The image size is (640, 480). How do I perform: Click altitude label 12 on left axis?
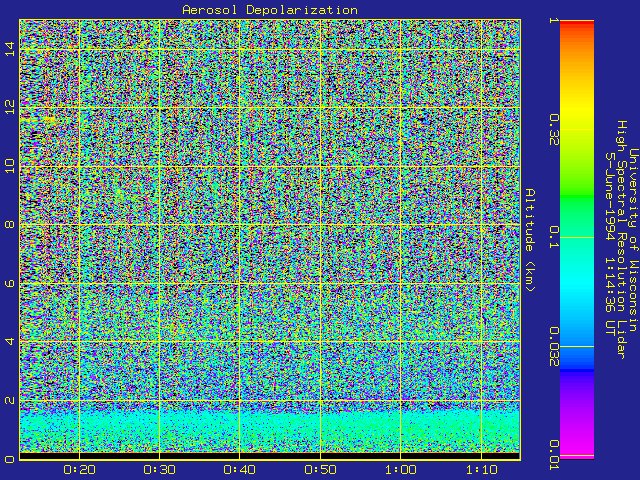point(10,107)
